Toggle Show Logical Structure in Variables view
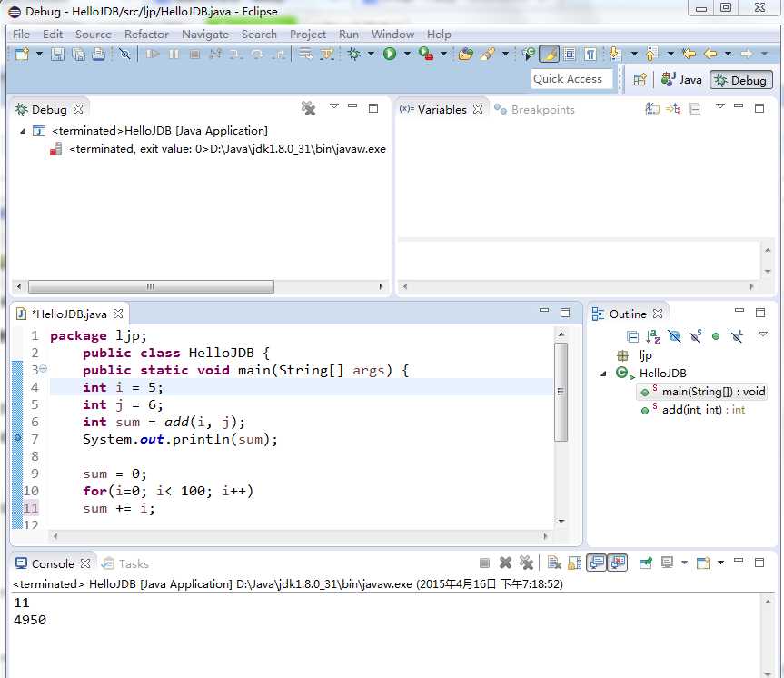The height and width of the screenshot is (678, 784). point(673,108)
